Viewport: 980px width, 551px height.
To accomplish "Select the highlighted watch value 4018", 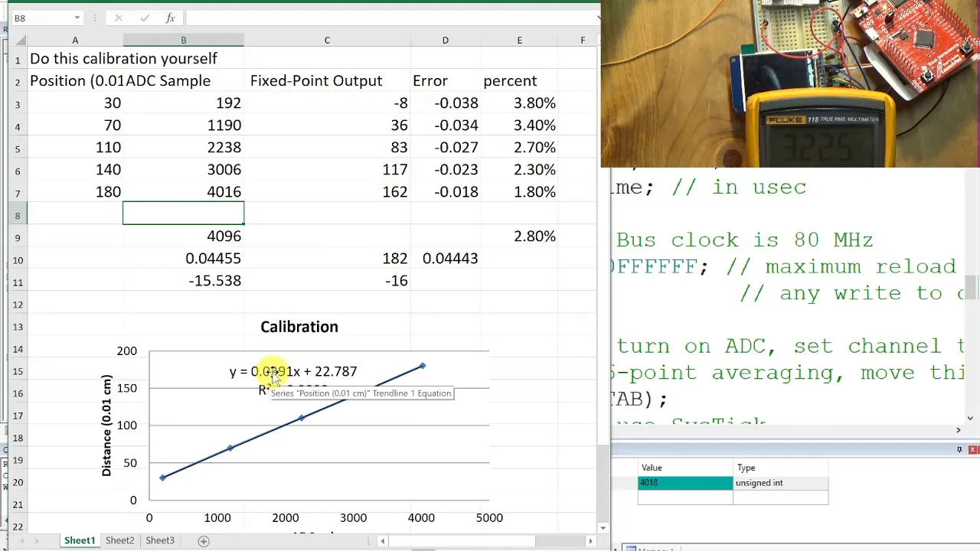I will [x=685, y=483].
